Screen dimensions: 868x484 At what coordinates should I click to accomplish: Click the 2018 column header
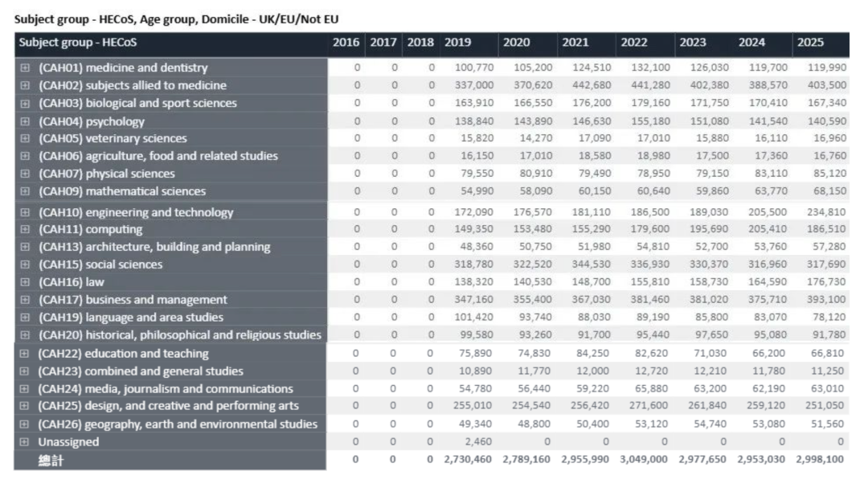pyautogui.click(x=420, y=43)
